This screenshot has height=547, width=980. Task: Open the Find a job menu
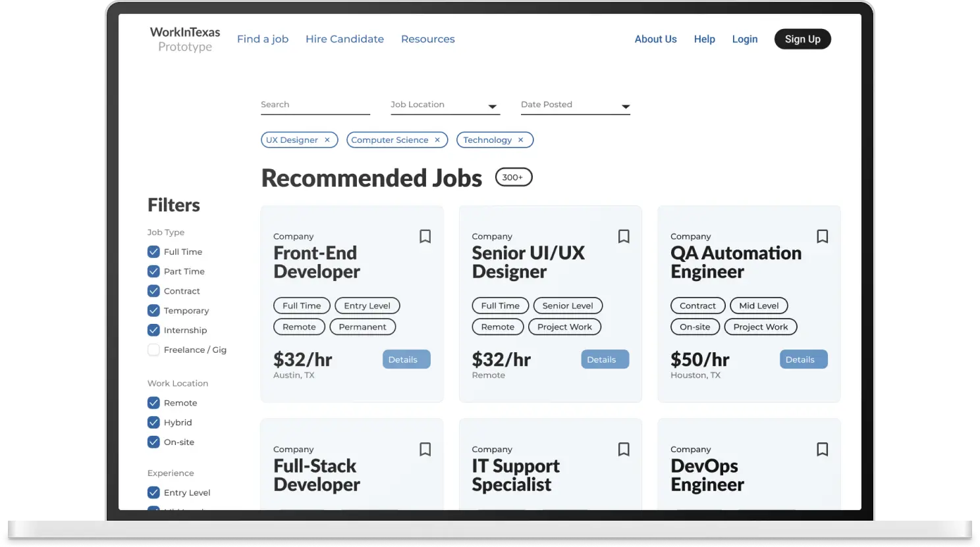pyautogui.click(x=263, y=39)
